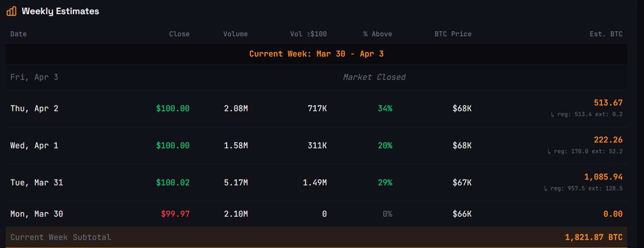Click the bar chart icon beside Weekly Estimates
644x248 pixels.
pyautogui.click(x=11, y=11)
